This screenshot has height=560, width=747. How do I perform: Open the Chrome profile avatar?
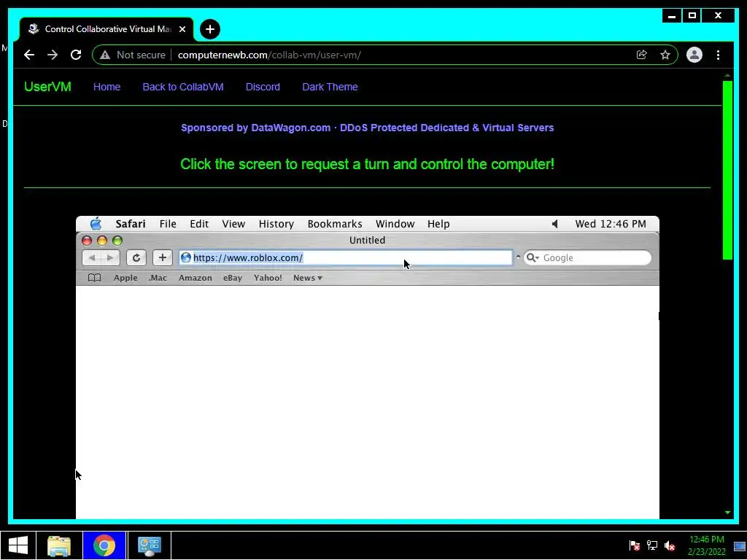[x=694, y=55]
